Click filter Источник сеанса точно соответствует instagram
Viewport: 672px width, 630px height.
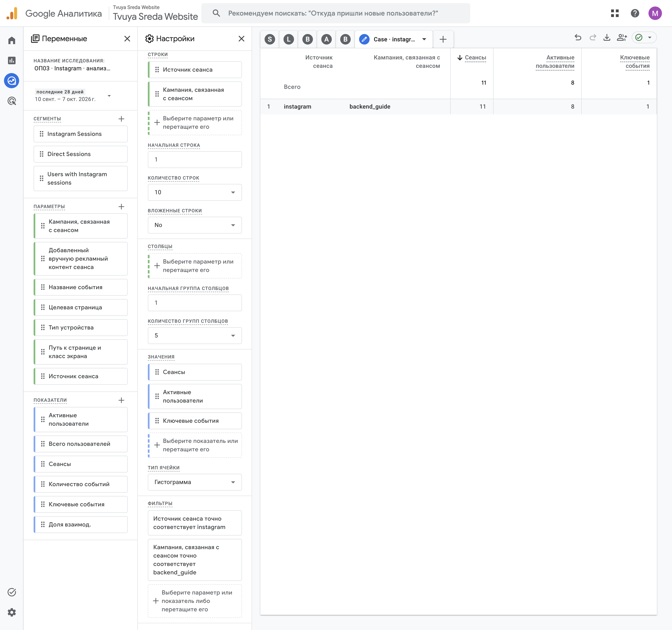click(x=195, y=523)
